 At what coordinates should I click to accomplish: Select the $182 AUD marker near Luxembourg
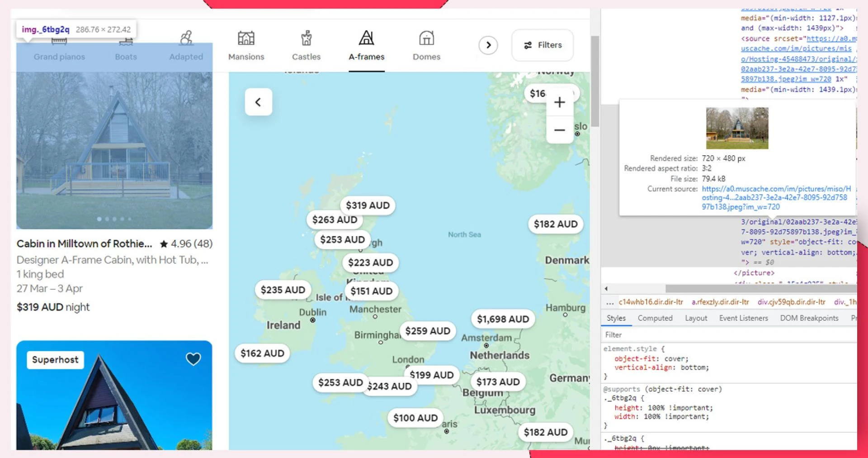[545, 432]
